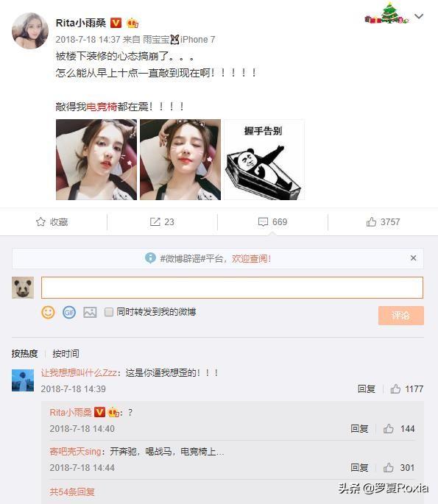Open the 握手告别 panda meme thumbnail

(264, 160)
